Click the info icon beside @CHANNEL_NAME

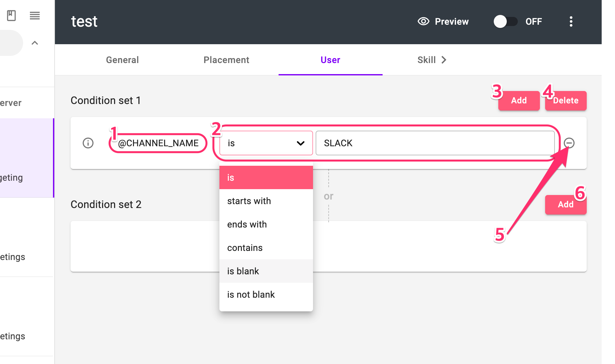pos(88,143)
